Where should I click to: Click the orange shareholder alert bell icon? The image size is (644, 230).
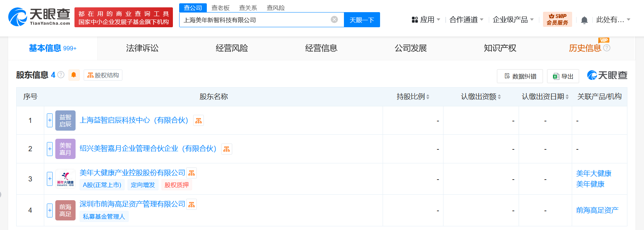74,75
